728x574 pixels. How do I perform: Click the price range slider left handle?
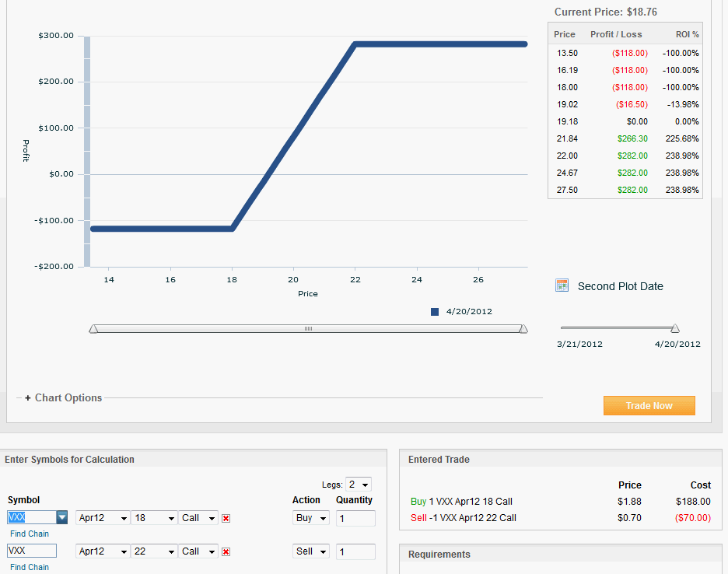pyautogui.click(x=93, y=329)
